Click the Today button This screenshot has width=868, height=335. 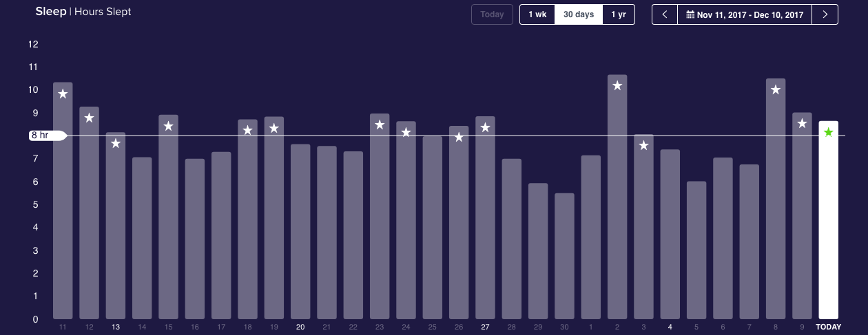(492, 14)
